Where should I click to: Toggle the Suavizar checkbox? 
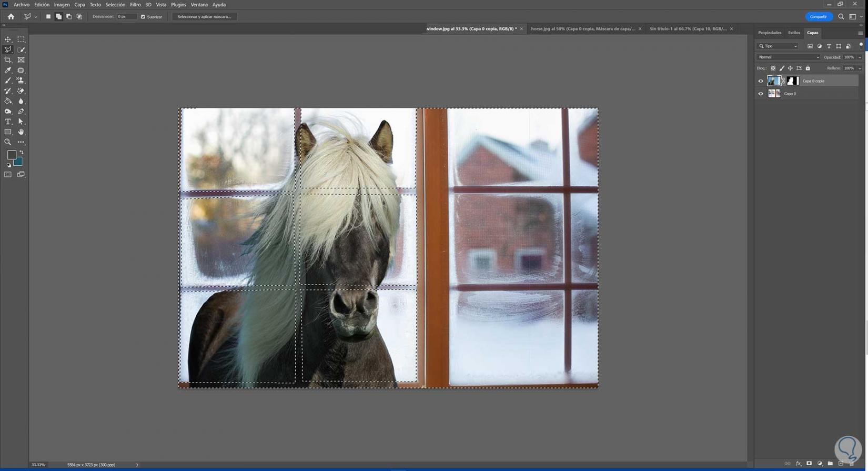click(x=143, y=17)
